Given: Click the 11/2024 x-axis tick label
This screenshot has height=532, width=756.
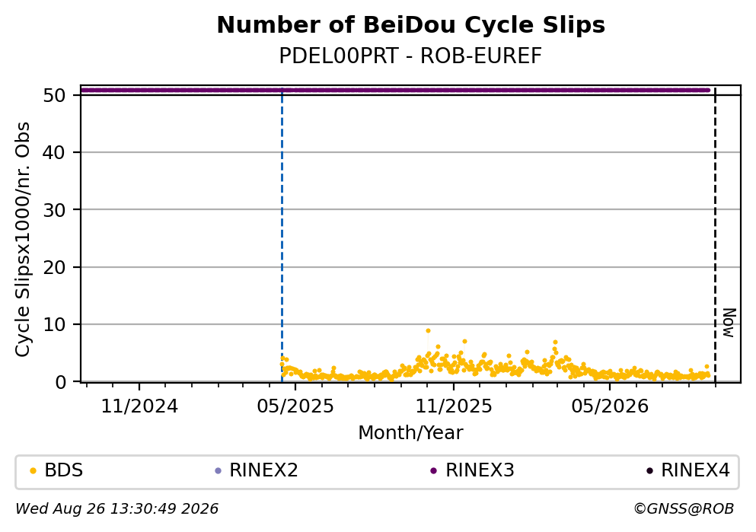Looking at the screenshot, I should pos(139,406).
